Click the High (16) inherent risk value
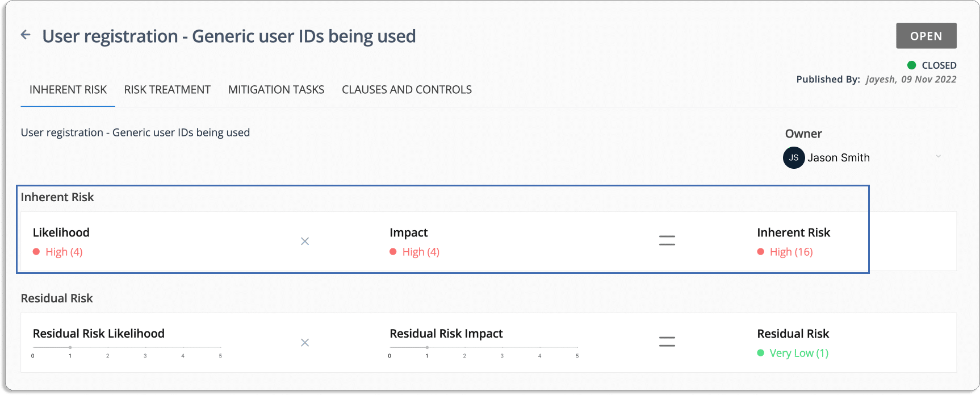The height and width of the screenshot is (395, 980). (x=791, y=252)
